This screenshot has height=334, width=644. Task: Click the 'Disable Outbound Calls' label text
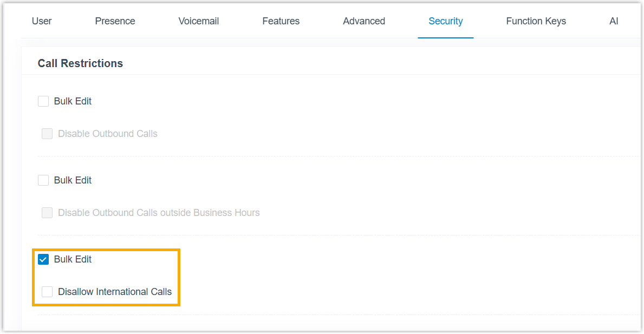click(108, 134)
